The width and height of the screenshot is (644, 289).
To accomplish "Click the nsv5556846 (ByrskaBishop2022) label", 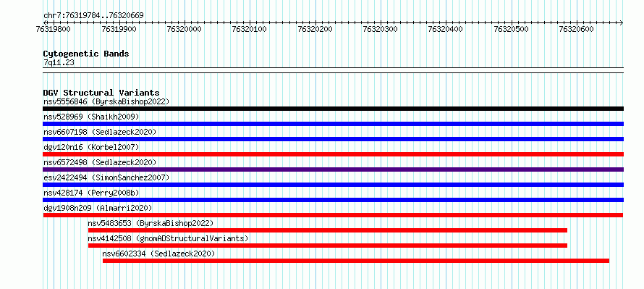I will (106, 101).
